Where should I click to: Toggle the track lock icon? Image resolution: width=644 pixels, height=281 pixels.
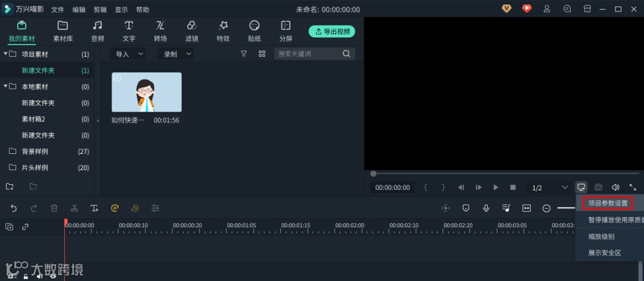pos(26,276)
